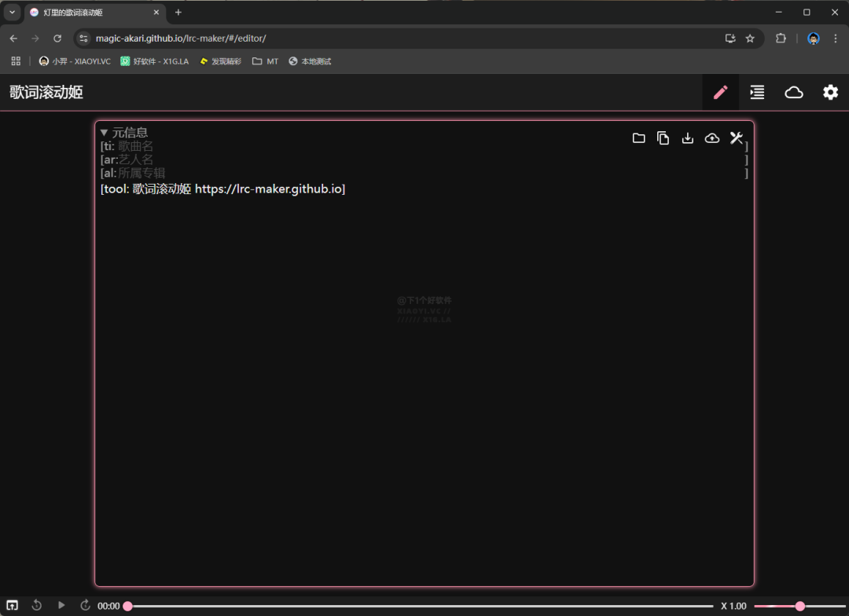Skip forward with the forward icon

[85, 605]
